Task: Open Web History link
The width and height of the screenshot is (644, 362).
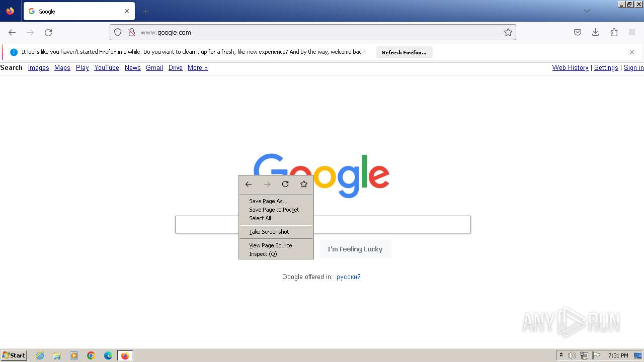Action: [570, 68]
